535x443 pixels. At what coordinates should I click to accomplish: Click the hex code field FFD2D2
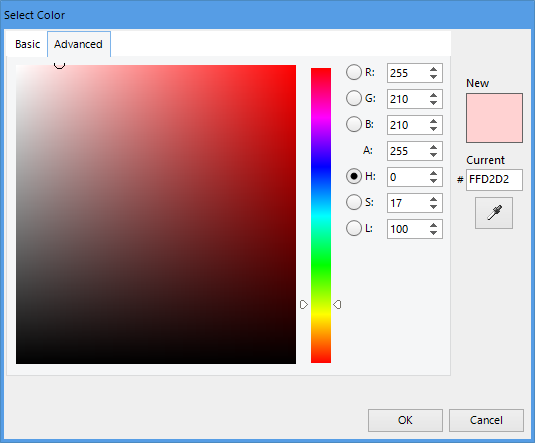pyautogui.click(x=494, y=180)
